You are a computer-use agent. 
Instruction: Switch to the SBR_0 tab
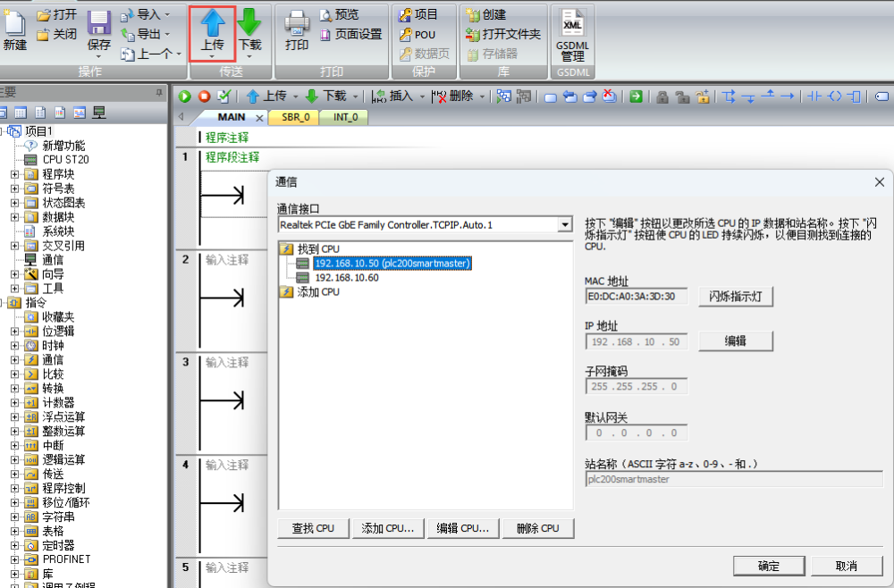(295, 117)
